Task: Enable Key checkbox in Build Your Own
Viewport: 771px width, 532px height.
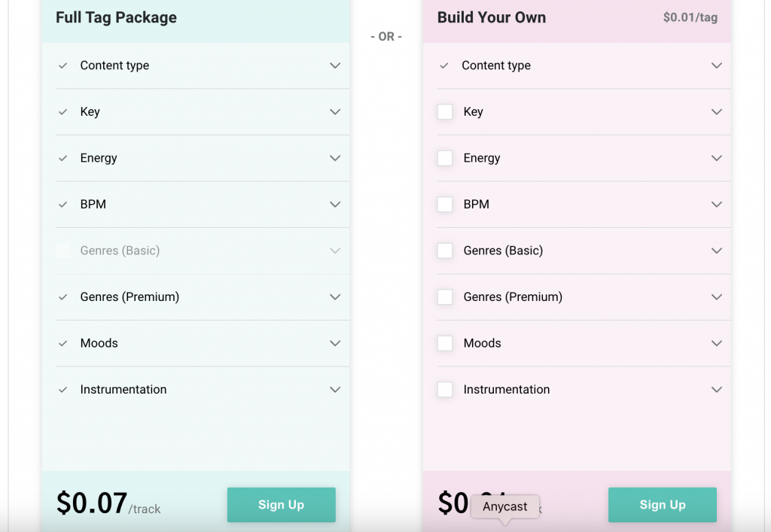Action: pos(445,112)
